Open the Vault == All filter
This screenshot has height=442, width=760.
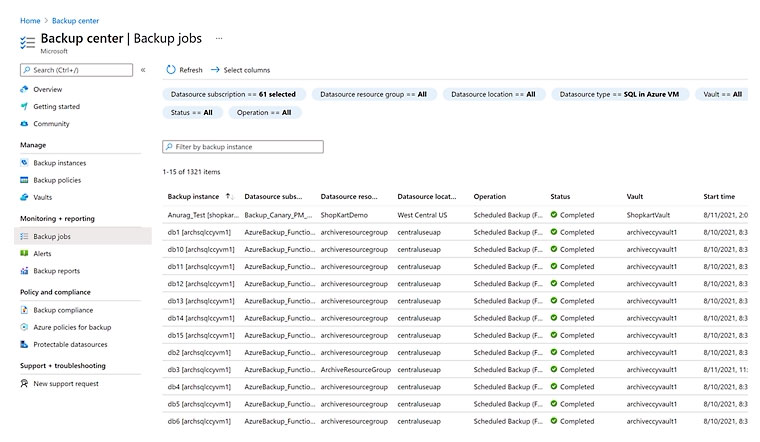(x=722, y=95)
